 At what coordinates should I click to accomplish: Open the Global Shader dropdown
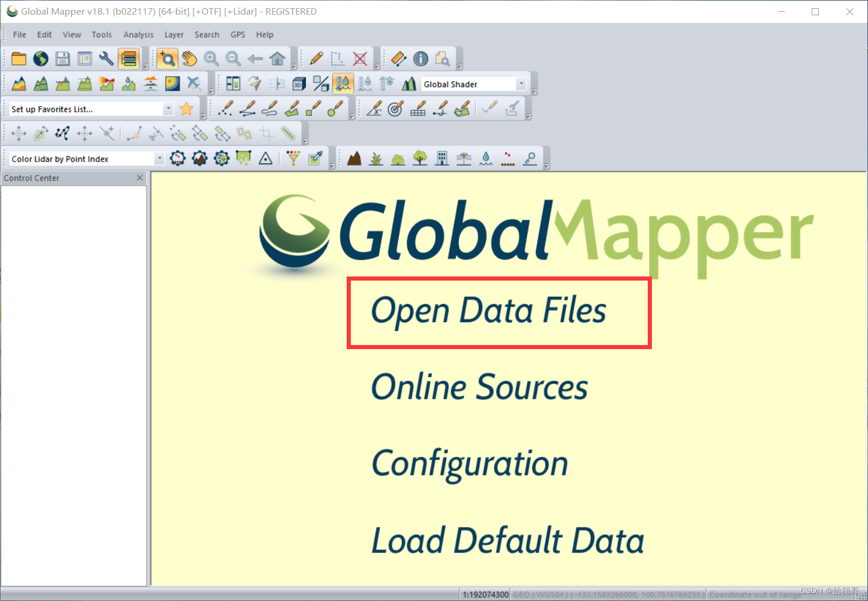click(x=520, y=84)
